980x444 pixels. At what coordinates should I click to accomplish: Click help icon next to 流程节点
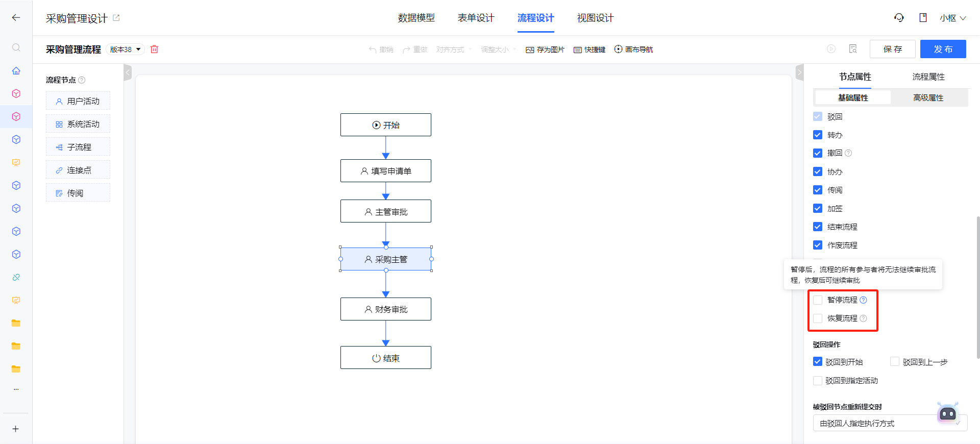[x=82, y=80]
